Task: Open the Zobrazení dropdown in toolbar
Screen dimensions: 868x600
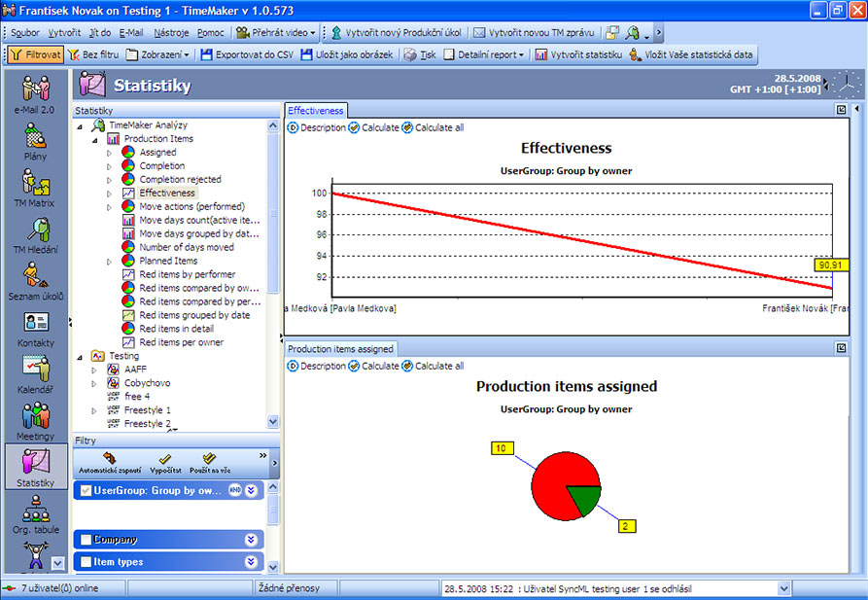Action: [157, 54]
